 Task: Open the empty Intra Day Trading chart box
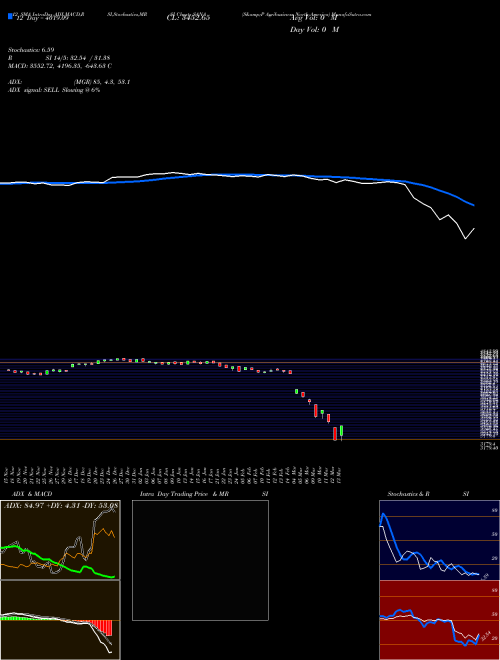200,560
